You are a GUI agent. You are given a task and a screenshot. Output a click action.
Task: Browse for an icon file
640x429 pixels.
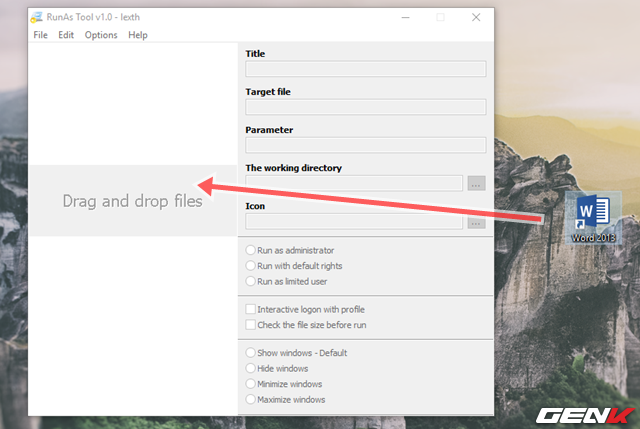(476, 222)
